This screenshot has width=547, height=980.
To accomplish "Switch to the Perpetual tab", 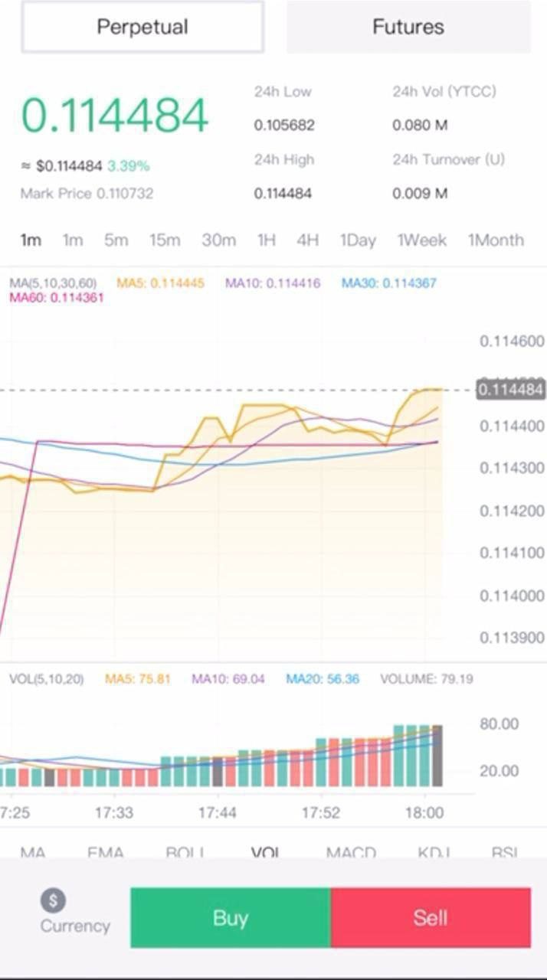I will pyautogui.click(x=142, y=27).
